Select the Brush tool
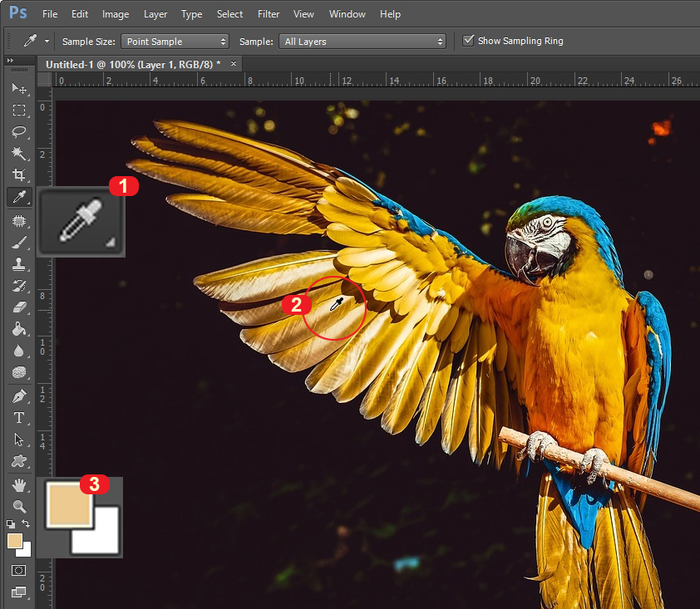Viewport: 700px width, 609px height. (x=19, y=243)
